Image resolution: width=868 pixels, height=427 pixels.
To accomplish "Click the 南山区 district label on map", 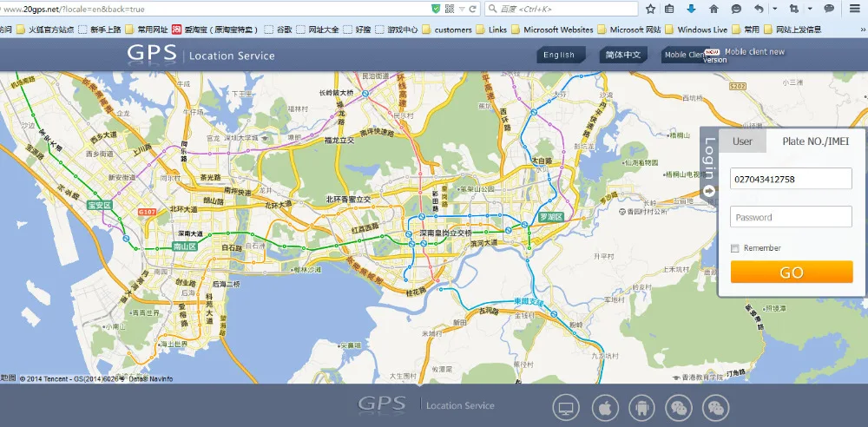I will coord(185,246).
